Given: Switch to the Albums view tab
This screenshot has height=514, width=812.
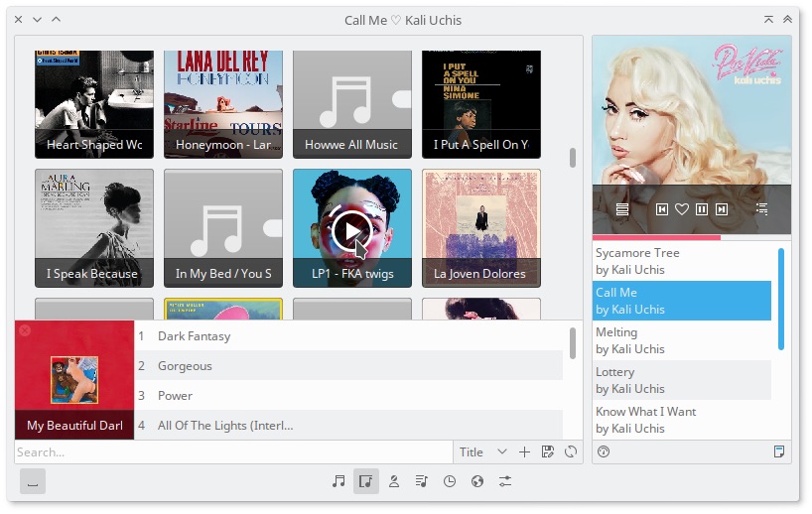Looking at the screenshot, I should pyautogui.click(x=366, y=481).
